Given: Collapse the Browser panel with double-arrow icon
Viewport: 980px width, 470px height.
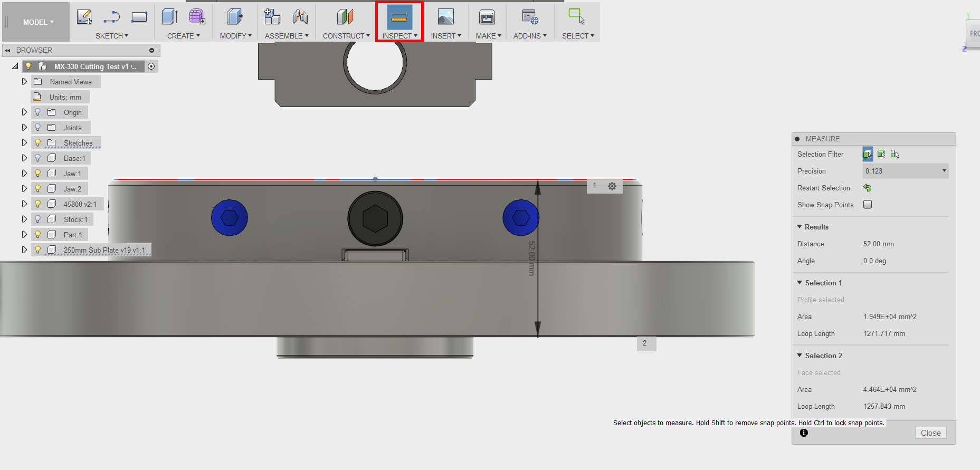Looking at the screenshot, I should (7, 51).
